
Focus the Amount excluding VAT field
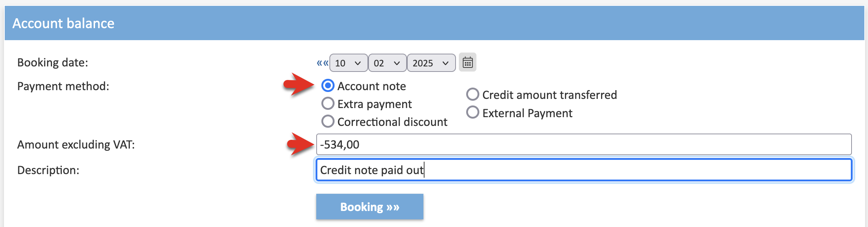pos(584,145)
